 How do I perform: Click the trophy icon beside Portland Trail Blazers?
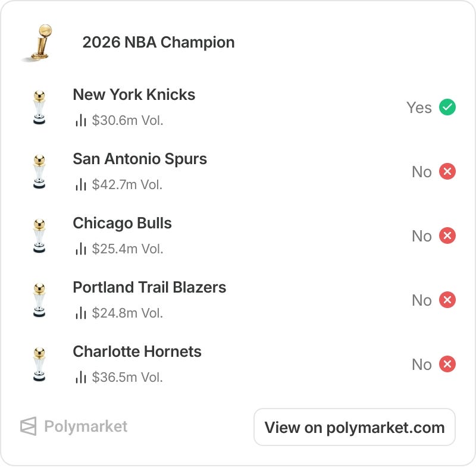pyautogui.click(x=39, y=300)
